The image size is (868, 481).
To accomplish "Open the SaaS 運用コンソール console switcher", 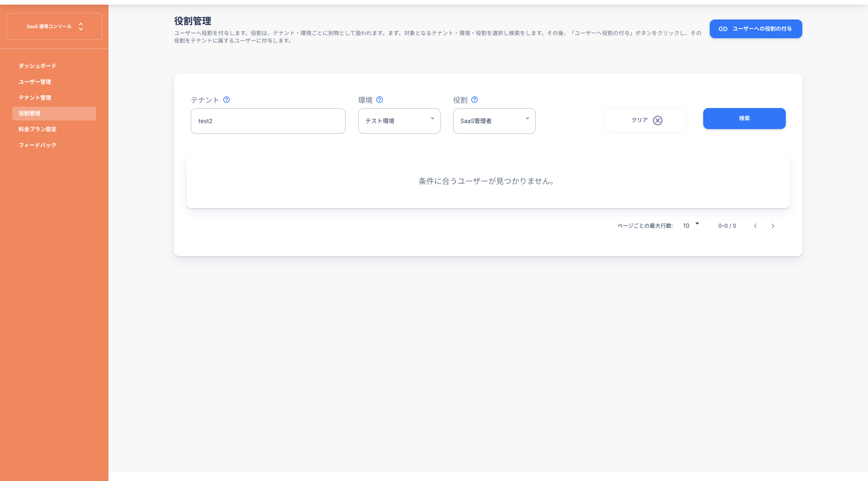I will (x=54, y=26).
